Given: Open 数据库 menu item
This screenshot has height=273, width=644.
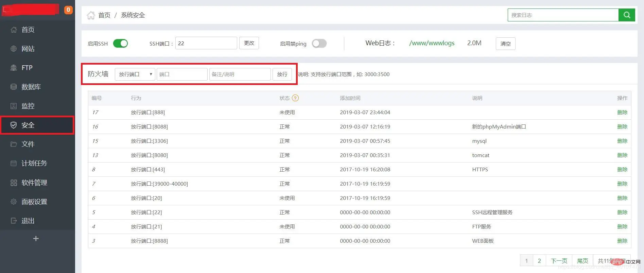Looking at the screenshot, I should [x=31, y=87].
